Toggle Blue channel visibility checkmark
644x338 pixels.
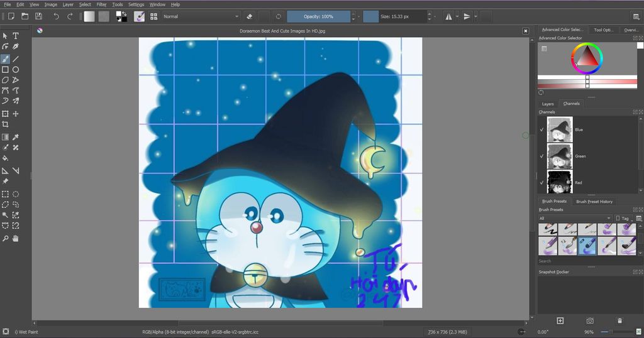point(541,129)
